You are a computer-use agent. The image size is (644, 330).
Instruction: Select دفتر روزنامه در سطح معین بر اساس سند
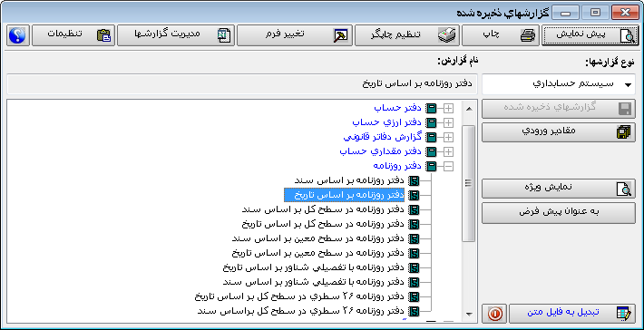pos(318,238)
